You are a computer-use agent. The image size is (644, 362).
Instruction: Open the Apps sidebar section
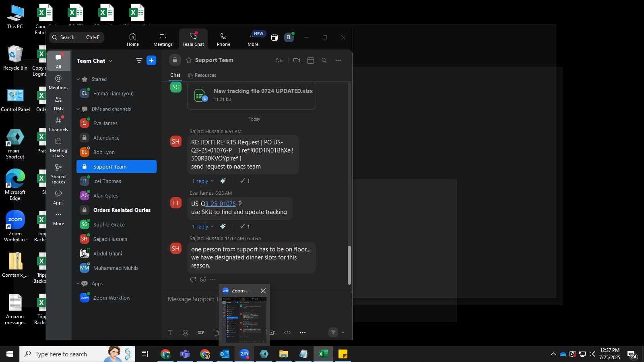pyautogui.click(x=58, y=197)
